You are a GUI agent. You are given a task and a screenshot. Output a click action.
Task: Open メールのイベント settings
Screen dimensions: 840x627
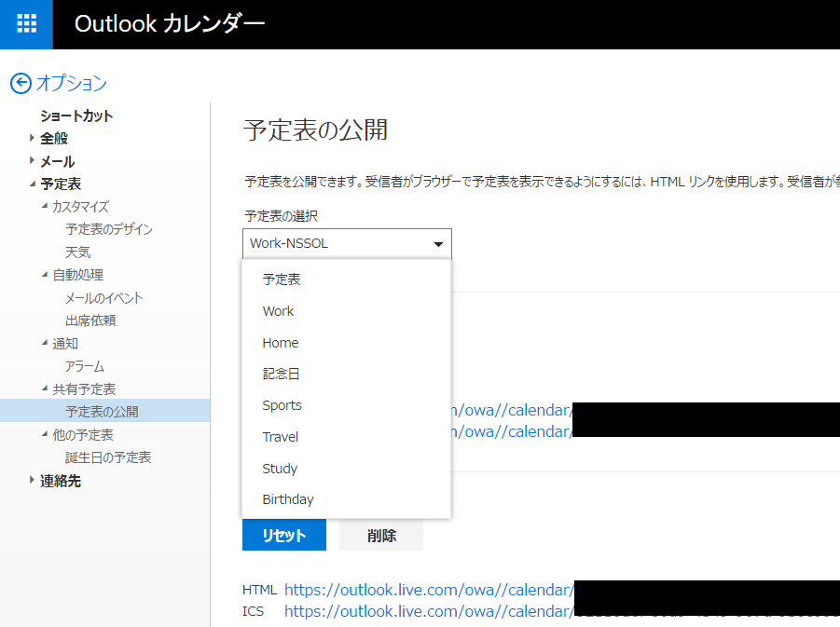pyautogui.click(x=104, y=298)
